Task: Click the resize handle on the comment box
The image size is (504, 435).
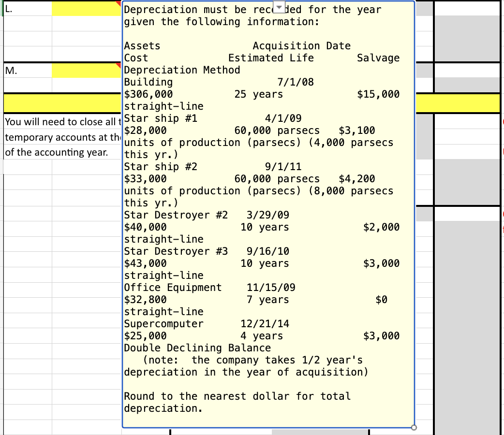Action: pos(414,427)
